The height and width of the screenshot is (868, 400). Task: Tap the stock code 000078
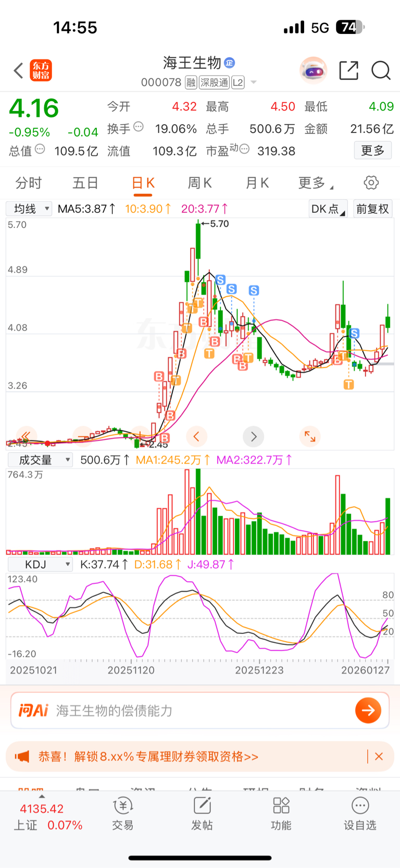click(x=161, y=82)
